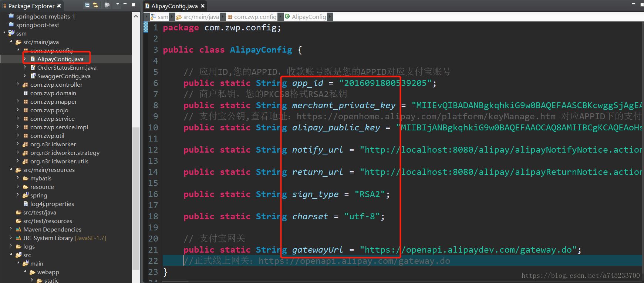Expand org.n3r.idworker.strategy package
This screenshot has width=644, height=283.
[18, 153]
